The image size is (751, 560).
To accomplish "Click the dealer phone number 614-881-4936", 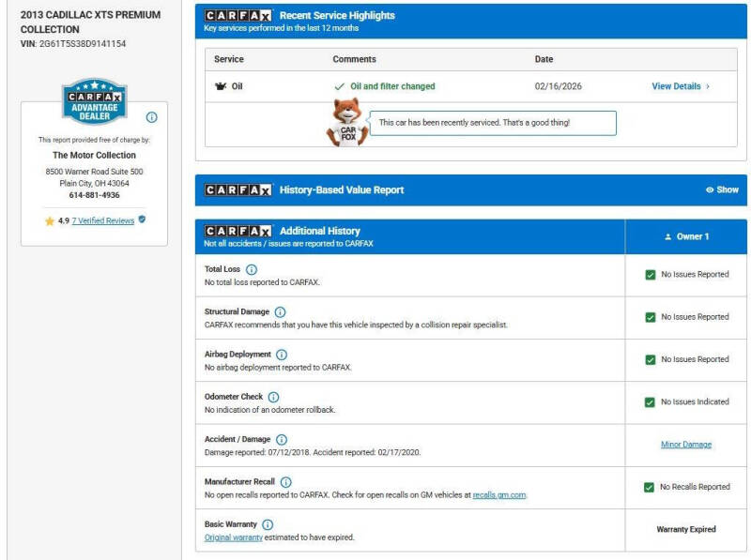I will pyautogui.click(x=95, y=195).
